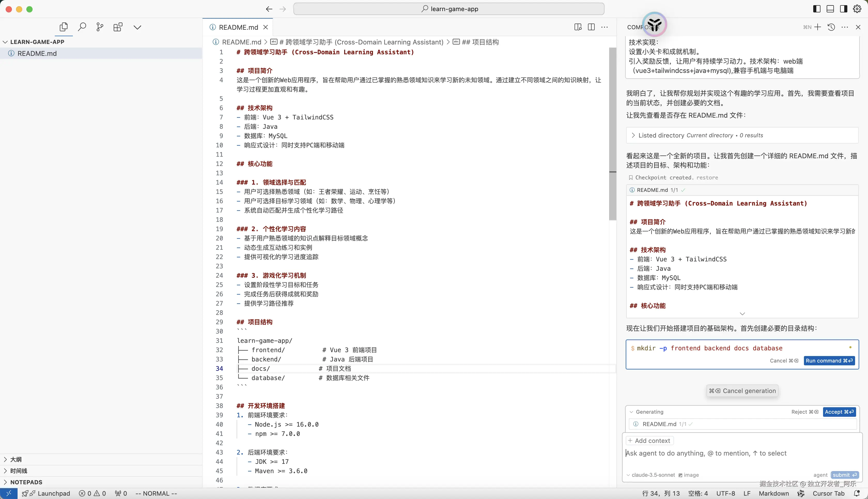The image size is (868, 499).
Task: Toggle the primary sidebar layout button
Action: coord(817,9)
